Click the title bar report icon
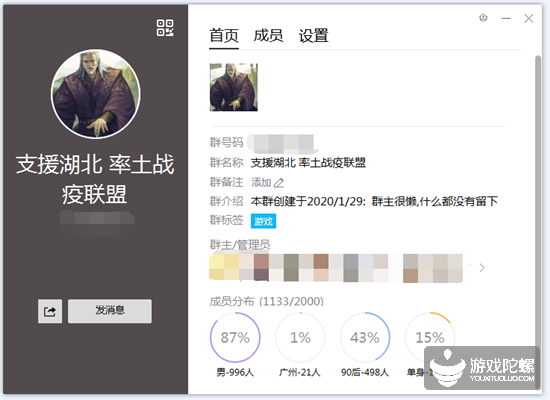 [x=483, y=18]
